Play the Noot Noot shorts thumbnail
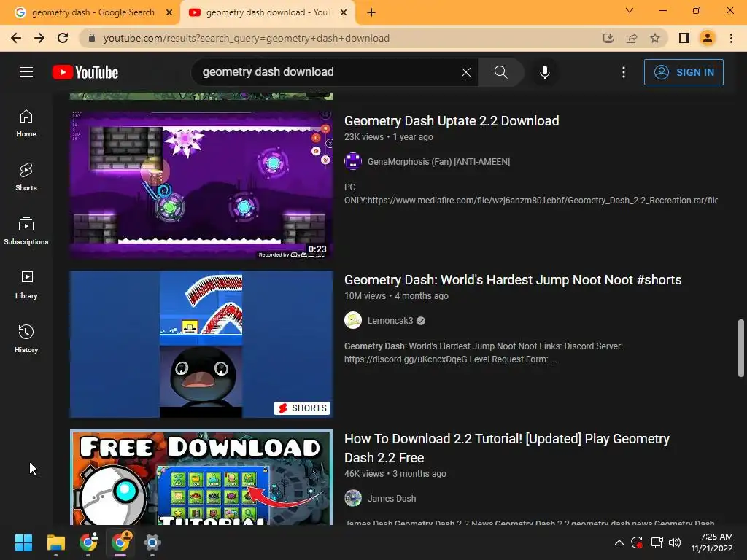The width and height of the screenshot is (747, 560). click(201, 344)
